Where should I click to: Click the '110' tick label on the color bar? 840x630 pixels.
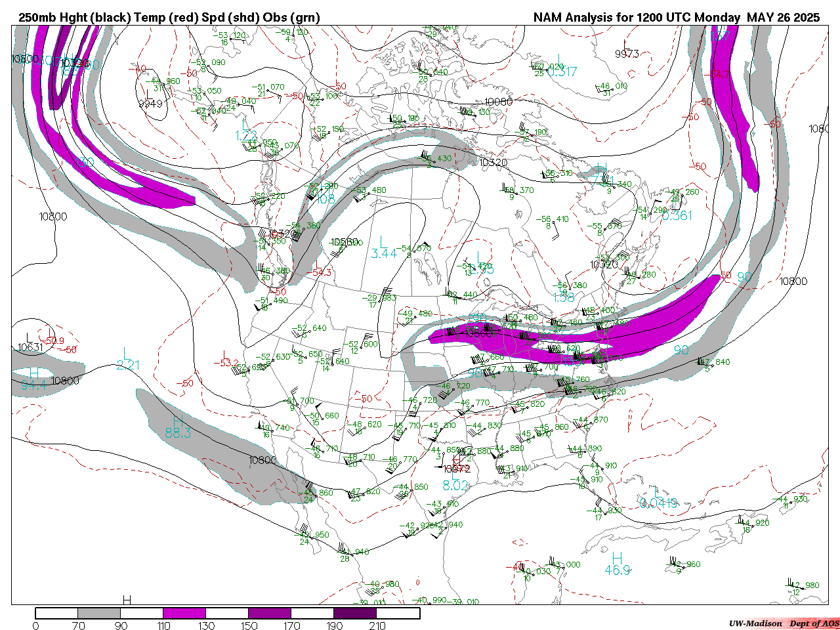[163, 625]
